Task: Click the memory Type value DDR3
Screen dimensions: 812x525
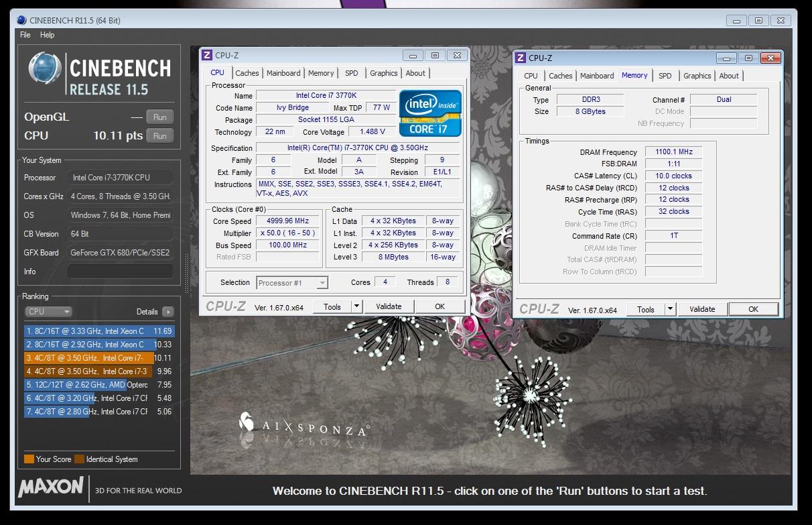Action: click(x=590, y=100)
